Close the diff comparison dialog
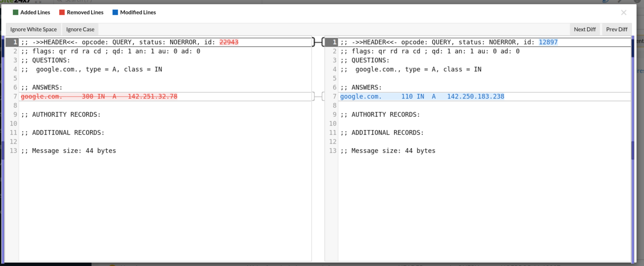644x266 pixels. [x=623, y=13]
